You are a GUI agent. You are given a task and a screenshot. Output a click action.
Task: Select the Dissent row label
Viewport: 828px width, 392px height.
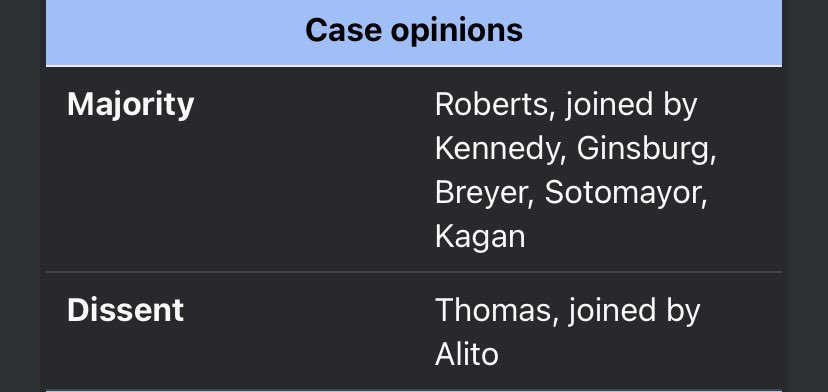coord(125,310)
